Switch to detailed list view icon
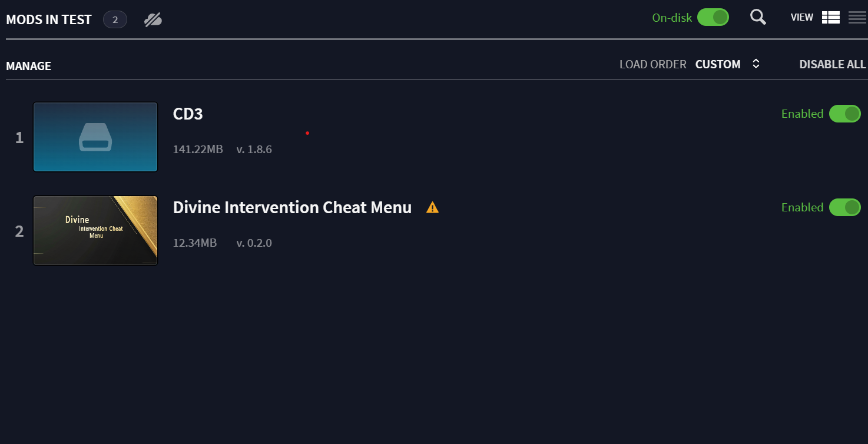This screenshot has height=444, width=868. tap(831, 18)
